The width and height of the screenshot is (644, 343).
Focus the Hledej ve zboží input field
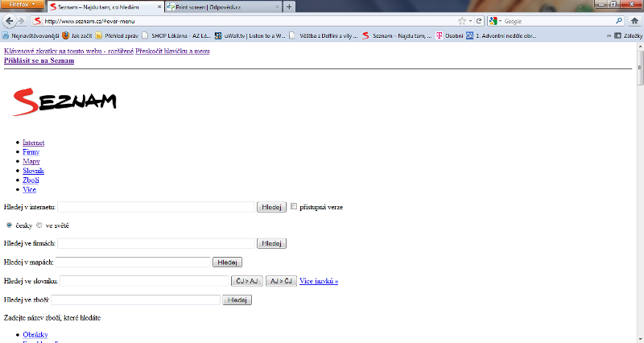click(x=135, y=300)
